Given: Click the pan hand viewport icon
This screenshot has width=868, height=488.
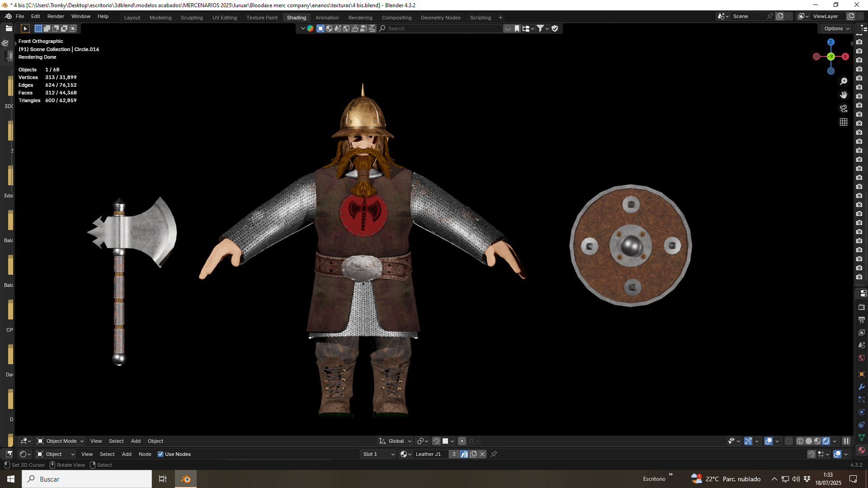Looking at the screenshot, I should pyautogui.click(x=844, y=95).
